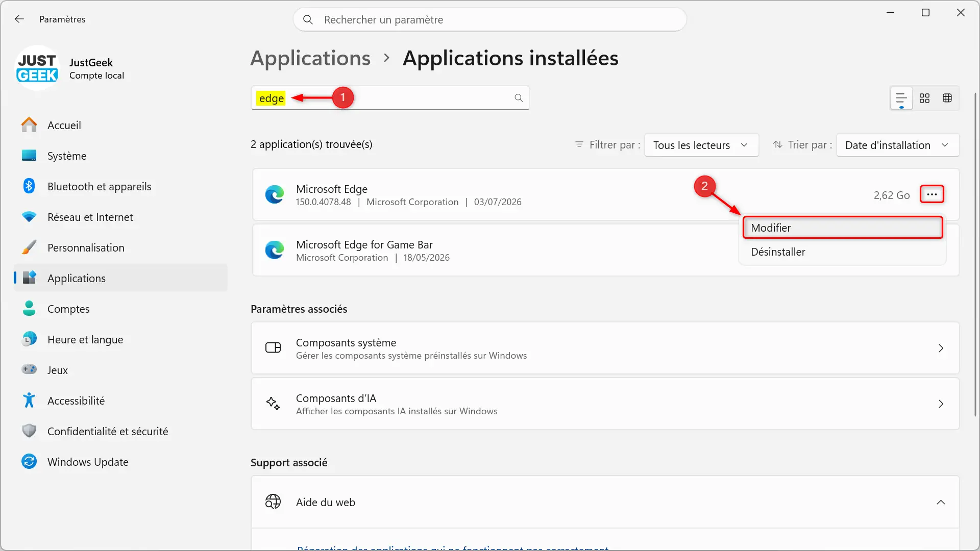Viewport: 980px width, 551px height.
Task: Select the Applications sidebar entry
Action: tap(120, 278)
